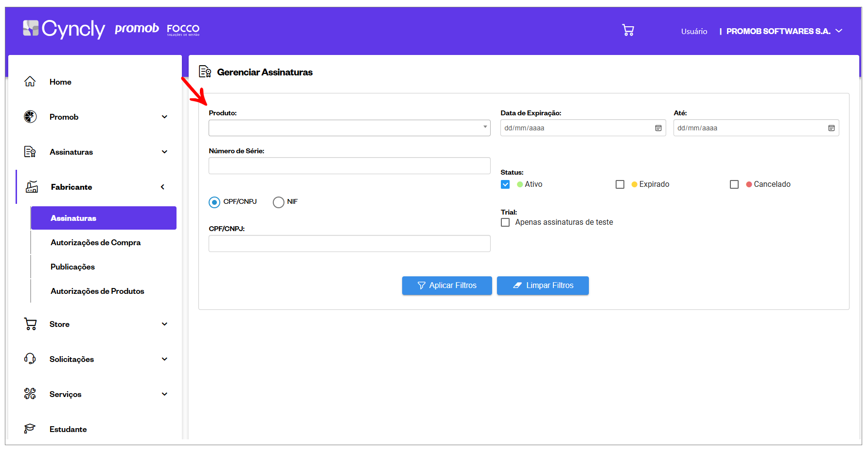Screen dimensions: 868x451
Task: Click the Fabricante factory icon
Action: coord(32,187)
